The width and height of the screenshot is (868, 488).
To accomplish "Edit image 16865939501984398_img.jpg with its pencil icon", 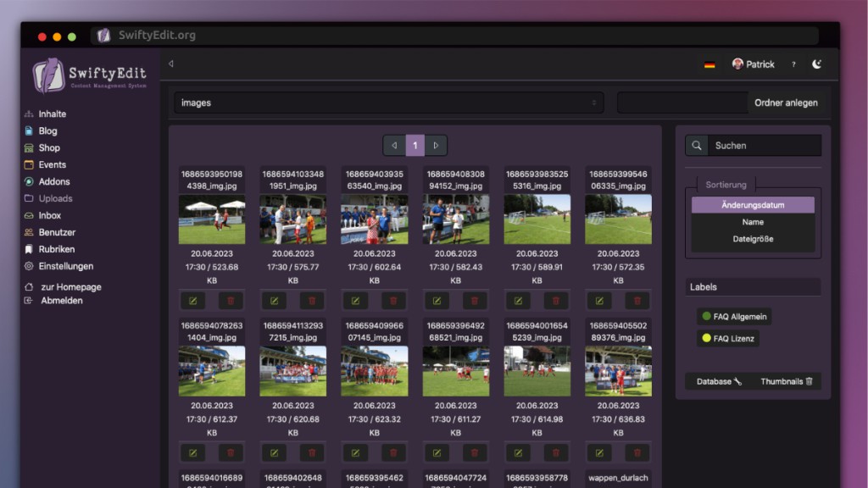I will [x=192, y=301].
